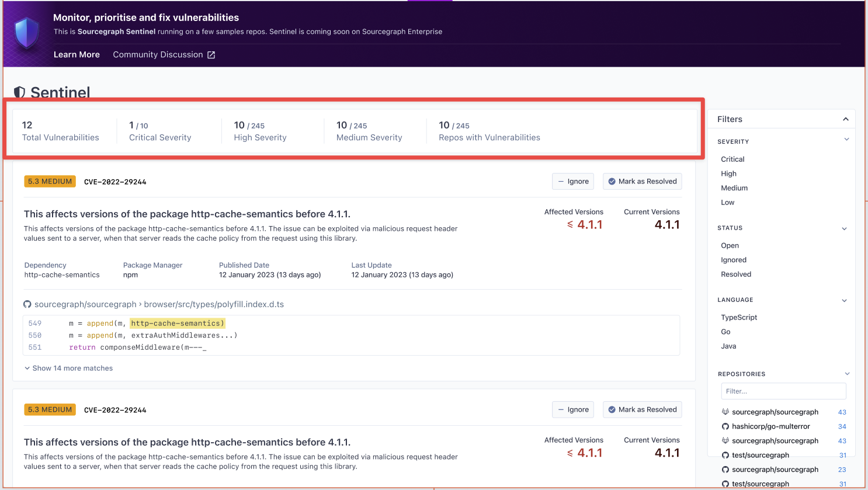Click line number 551 in the code snippet
Screen dimensions: 868x490
(x=35, y=347)
